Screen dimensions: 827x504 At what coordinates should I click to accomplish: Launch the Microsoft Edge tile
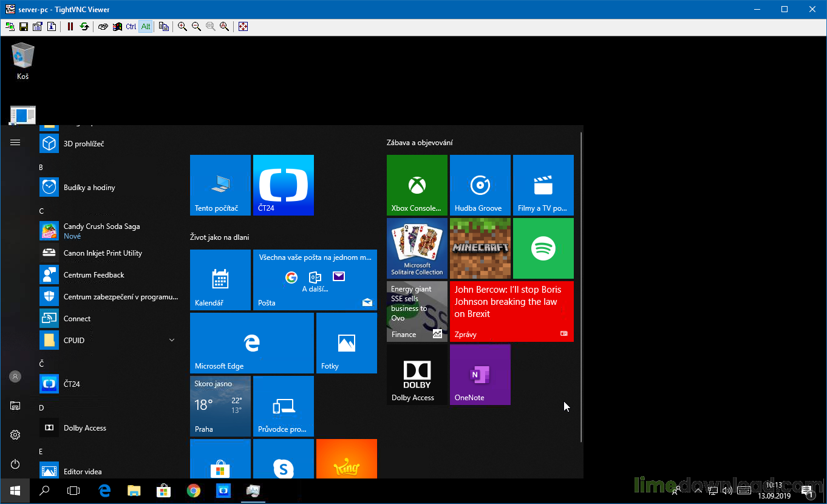click(x=252, y=343)
